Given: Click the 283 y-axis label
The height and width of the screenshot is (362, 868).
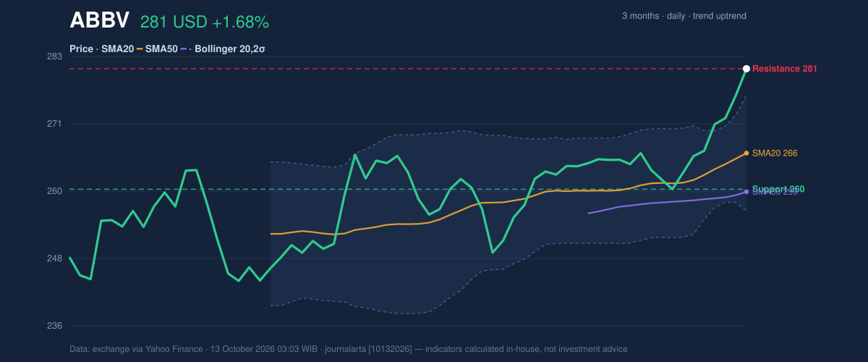Looking at the screenshot, I should [x=54, y=56].
